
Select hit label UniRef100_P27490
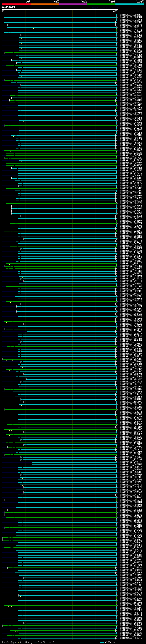(x=131, y=447)
